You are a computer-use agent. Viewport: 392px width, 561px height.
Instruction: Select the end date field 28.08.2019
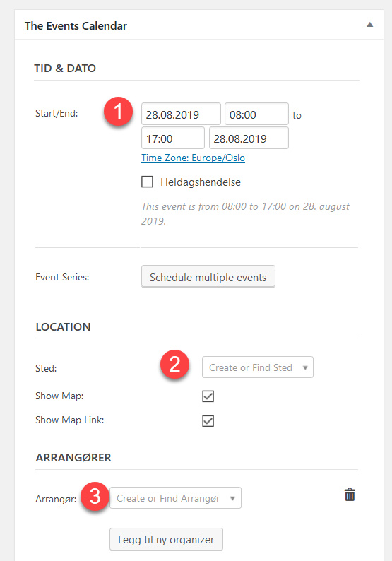tap(249, 138)
